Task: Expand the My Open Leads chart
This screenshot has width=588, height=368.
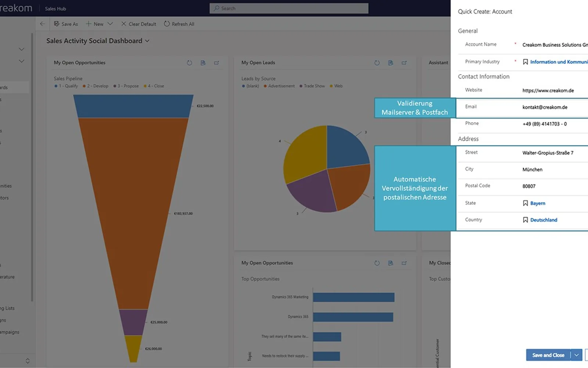Action: pos(404,63)
